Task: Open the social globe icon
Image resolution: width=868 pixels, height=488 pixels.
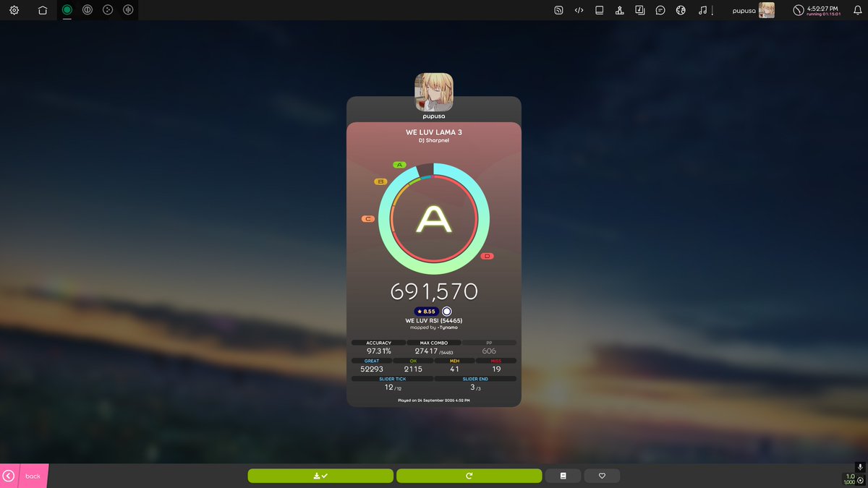Action: point(681,10)
